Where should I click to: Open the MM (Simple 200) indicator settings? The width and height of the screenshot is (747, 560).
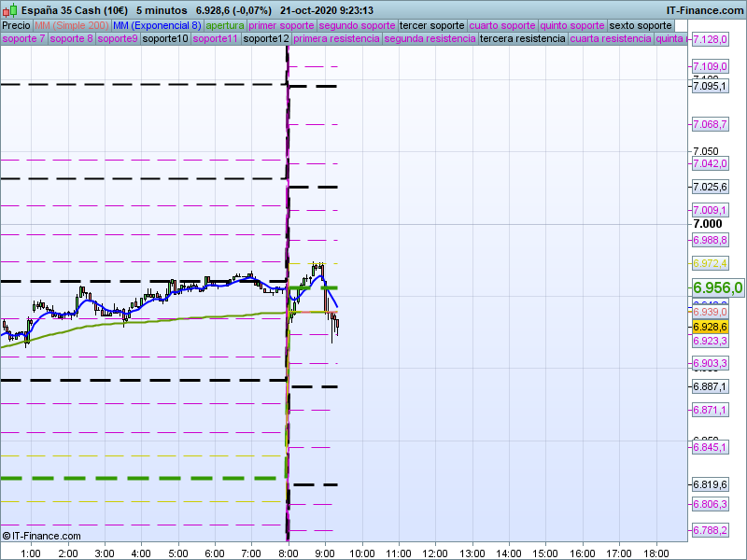[x=71, y=25]
